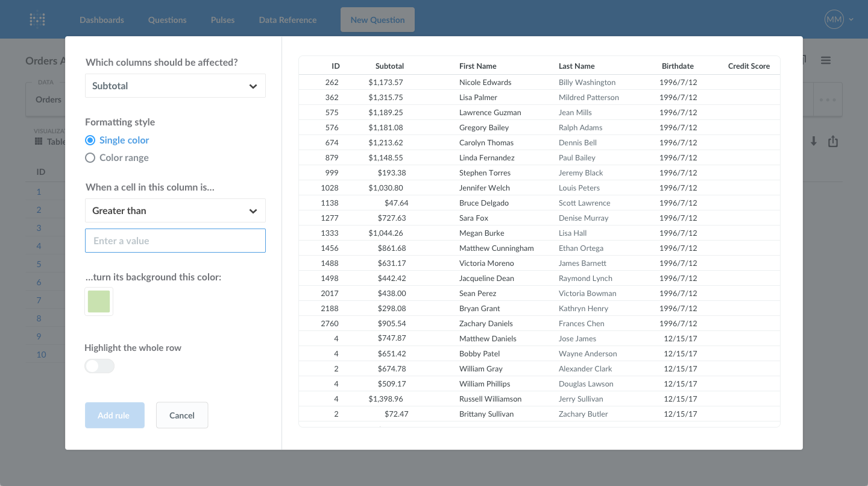The width and height of the screenshot is (868, 486).
Task: Open the Pulses nav item
Action: 223,20
